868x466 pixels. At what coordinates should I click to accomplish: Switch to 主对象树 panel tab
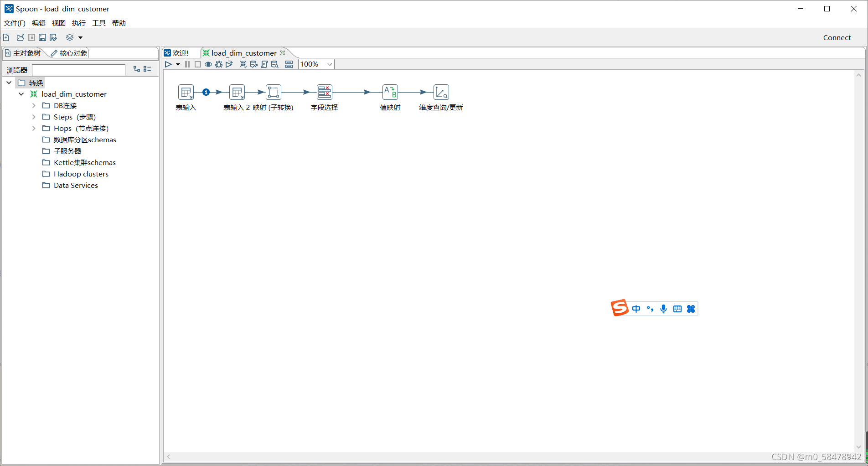[23, 53]
